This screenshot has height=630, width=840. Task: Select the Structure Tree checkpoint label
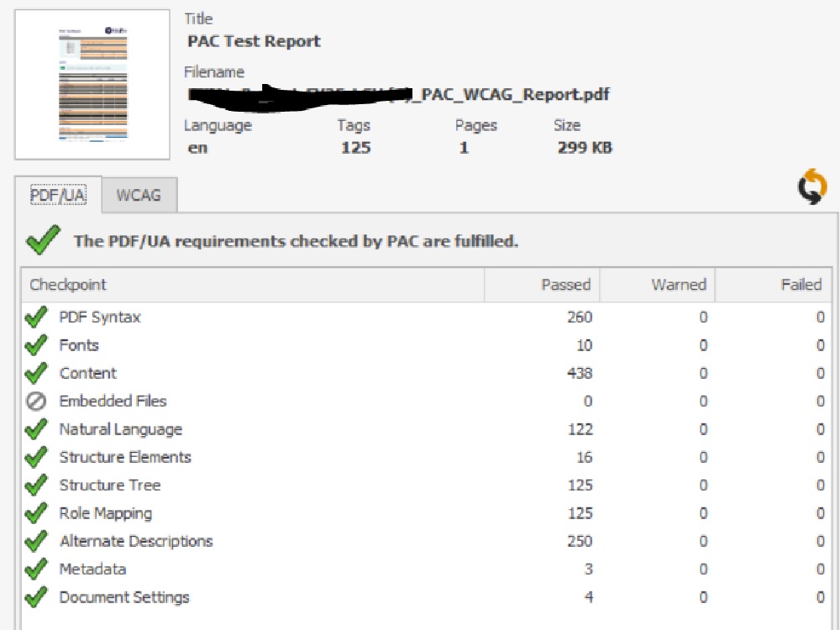110,485
